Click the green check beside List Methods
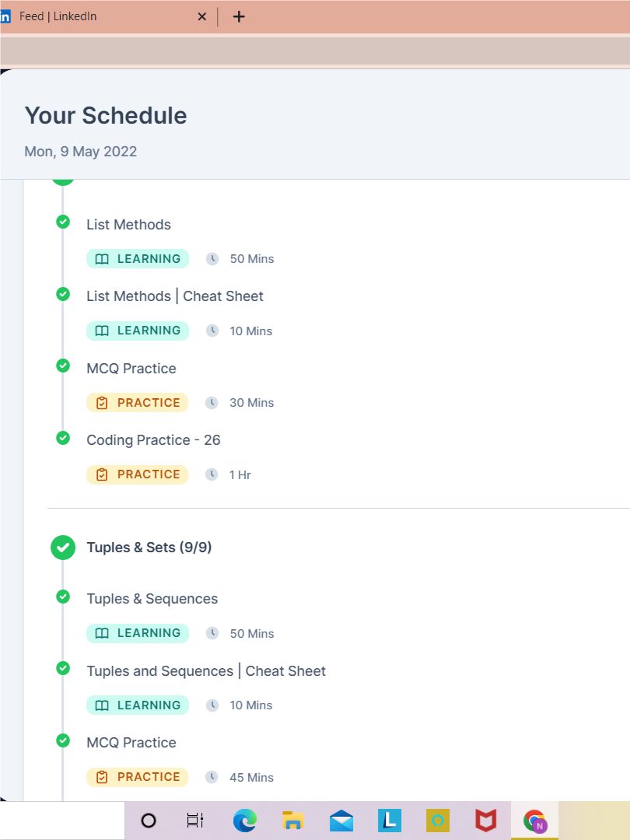The height and width of the screenshot is (840, 630). 63,221
